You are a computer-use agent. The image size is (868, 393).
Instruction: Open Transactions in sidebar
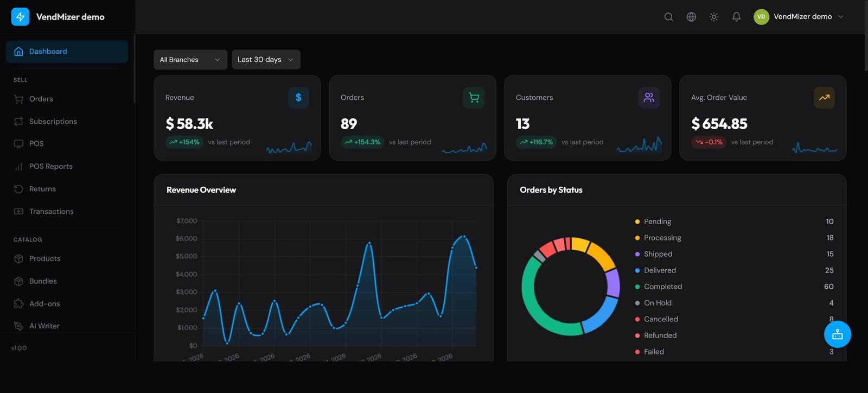[x=67, y=212]
